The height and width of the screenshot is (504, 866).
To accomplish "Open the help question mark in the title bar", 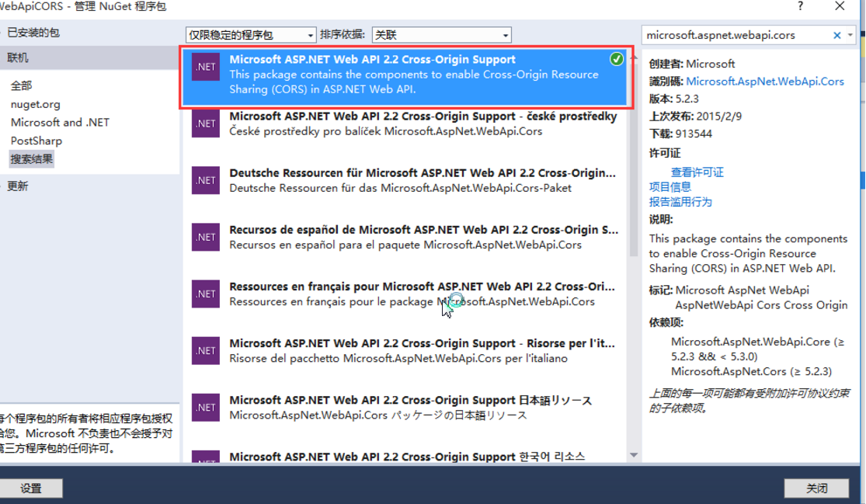I will point(800,6).
